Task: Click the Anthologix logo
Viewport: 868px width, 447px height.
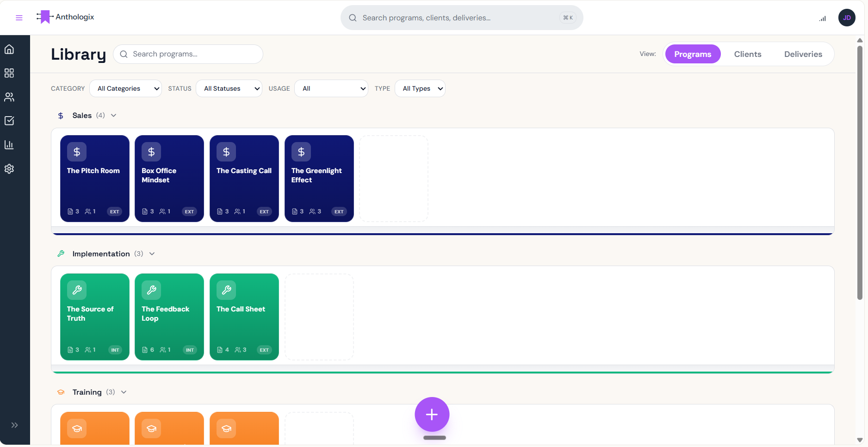Action: point(65,17)
